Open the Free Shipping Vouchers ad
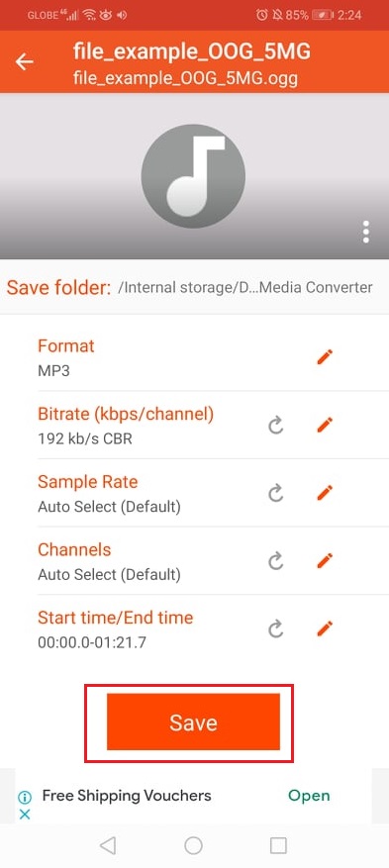 [309, 796]
